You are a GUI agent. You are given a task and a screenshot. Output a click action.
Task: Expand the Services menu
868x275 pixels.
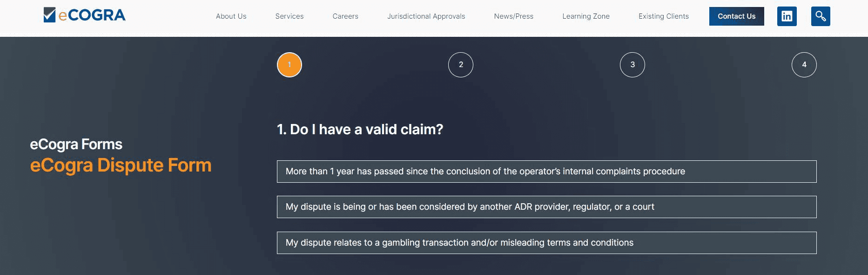(289, 16)
